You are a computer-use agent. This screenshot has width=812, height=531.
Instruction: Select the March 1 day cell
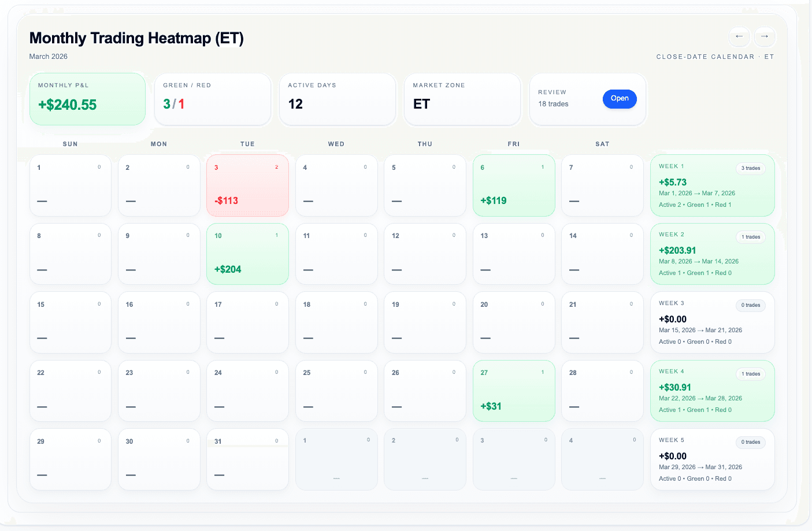[x=71, y=185]
